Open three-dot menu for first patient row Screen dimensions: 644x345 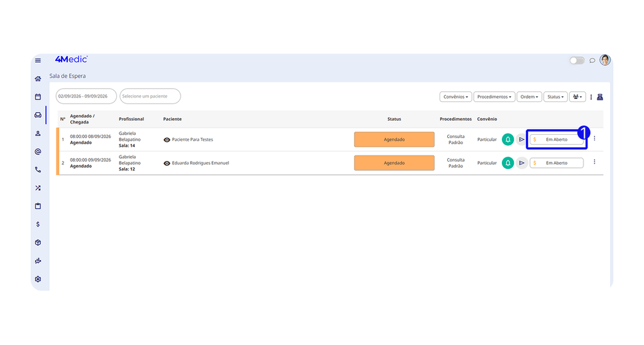tap(594, 139)
